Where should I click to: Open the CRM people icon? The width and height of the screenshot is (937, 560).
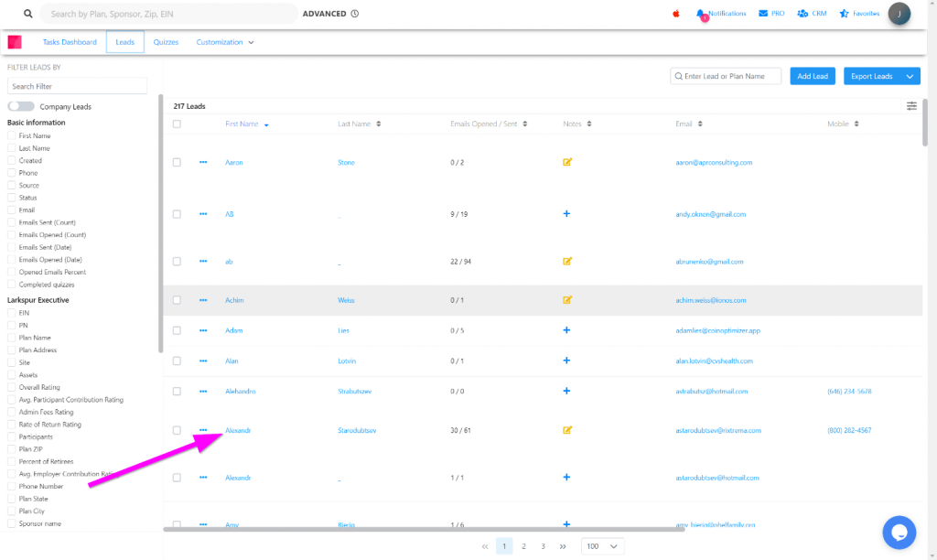tap(802, 14)
